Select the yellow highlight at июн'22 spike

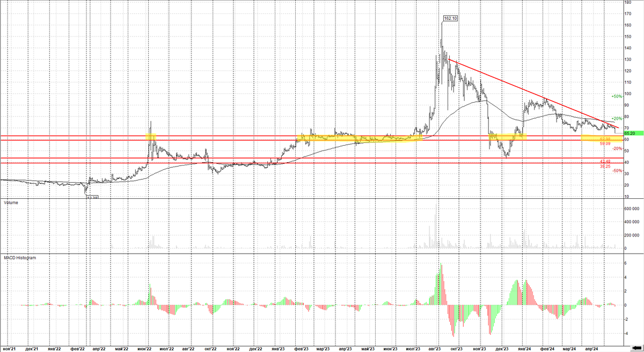pos(151,137)
